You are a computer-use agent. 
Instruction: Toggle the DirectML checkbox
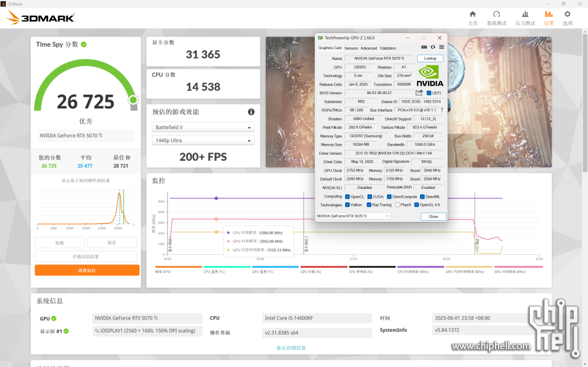[422, 197]
